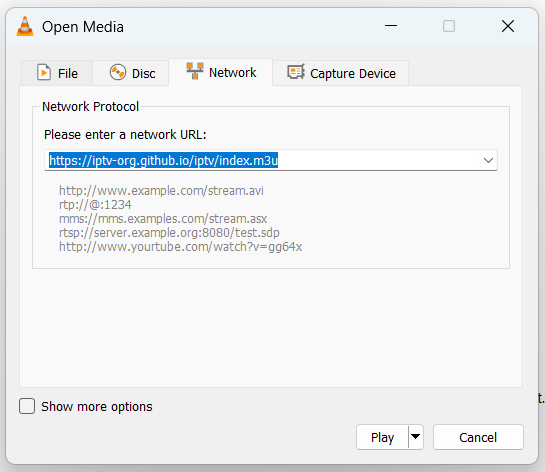Click example rtp://@:1234 text
Screen dimensions: 545x472
[x=95, y=204]
